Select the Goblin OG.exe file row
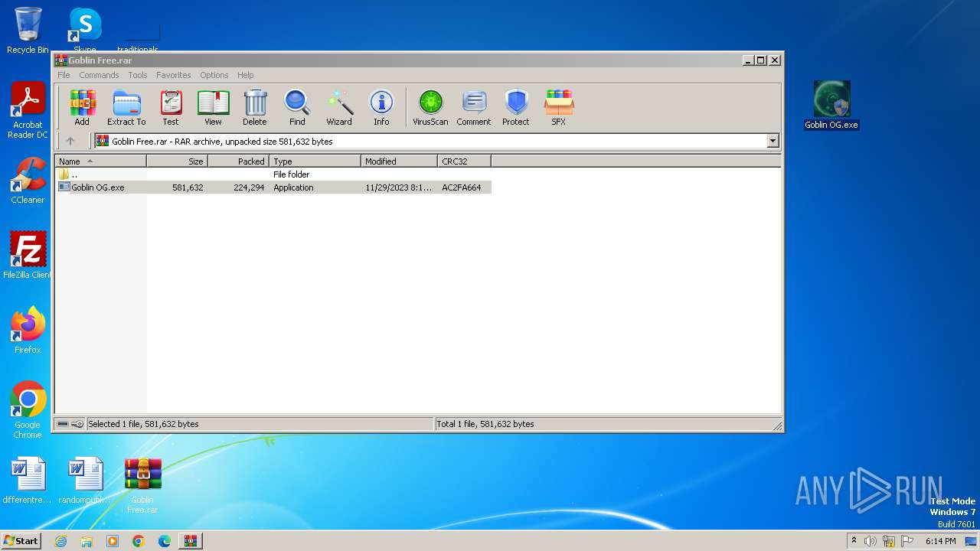The image size is (980, 551). (x=273, y=187)
